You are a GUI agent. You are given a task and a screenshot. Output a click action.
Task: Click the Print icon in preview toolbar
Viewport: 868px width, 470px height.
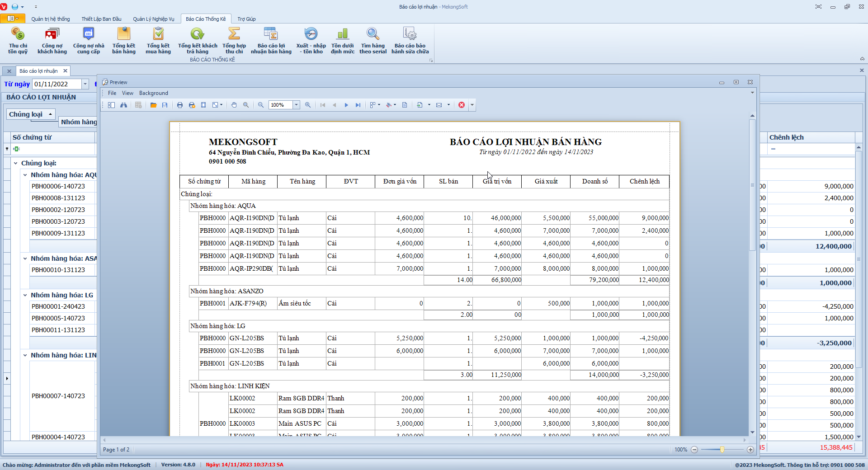180,105
